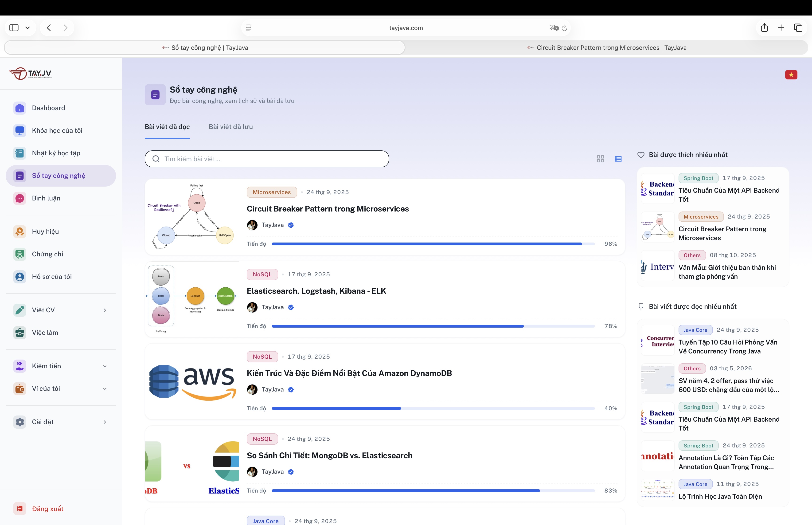812x525 pixels.
Task: Click the Huy hiệu badge icon
Action: 20,231
